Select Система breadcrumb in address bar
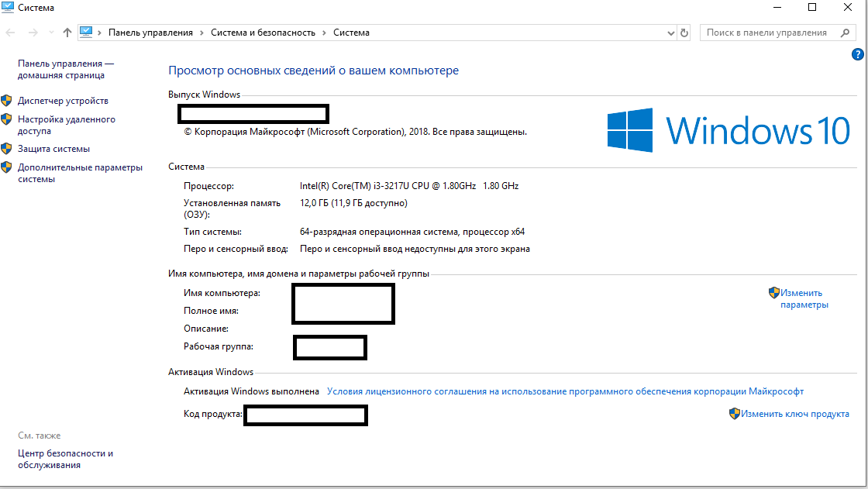Viewport: 868px width, 489px height. 351,33
